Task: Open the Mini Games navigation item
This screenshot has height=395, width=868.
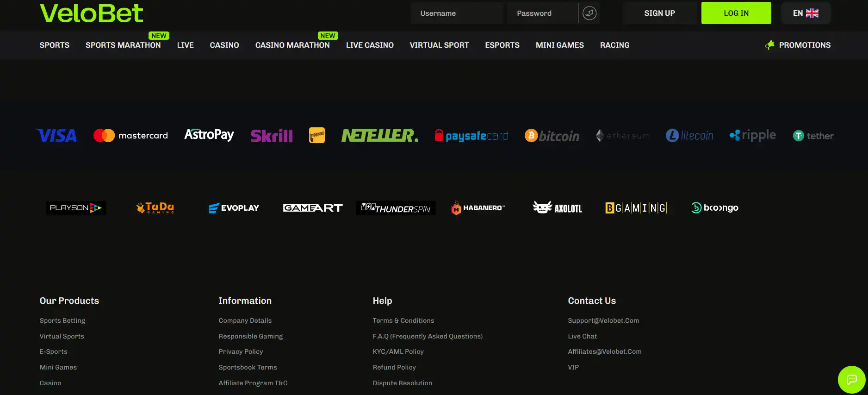Action: coord(560,45)
